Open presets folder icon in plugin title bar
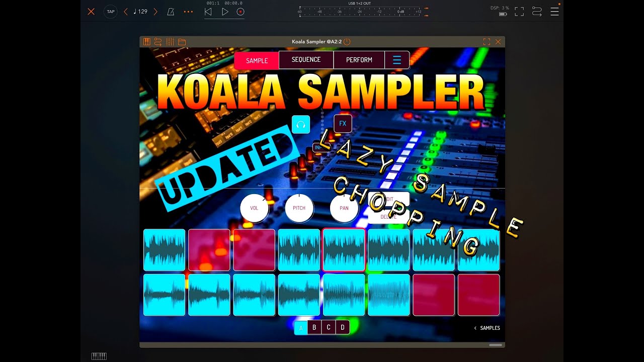The height and width of the screenshot is (362, 644). point(182,42)
